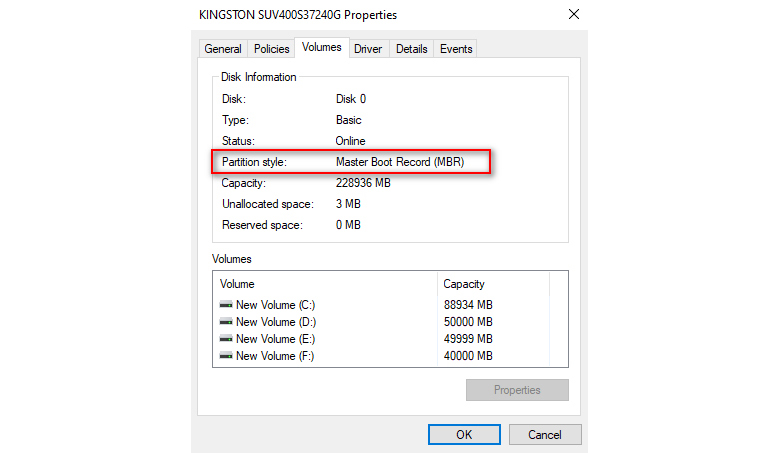Open the Policies tab

[271, 49]
